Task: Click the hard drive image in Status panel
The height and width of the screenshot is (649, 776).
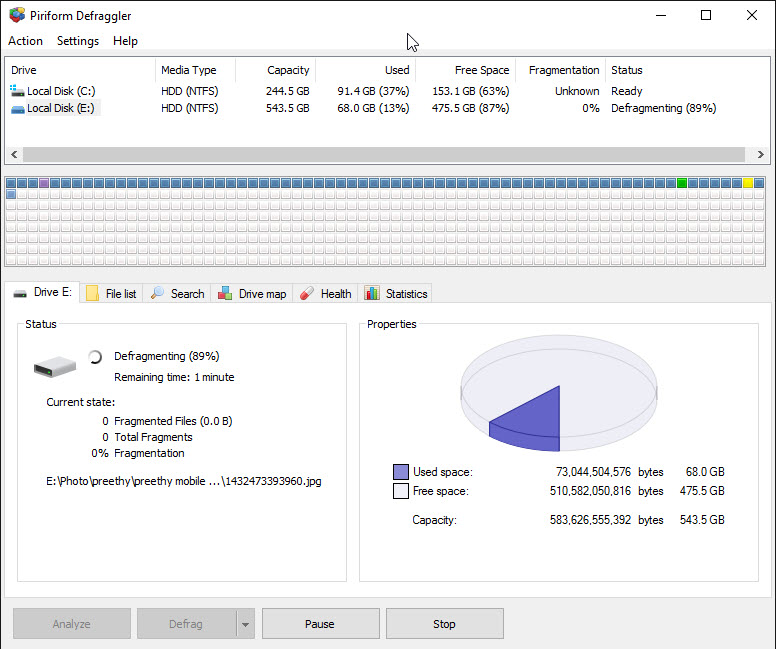Action: click(54, 367)
